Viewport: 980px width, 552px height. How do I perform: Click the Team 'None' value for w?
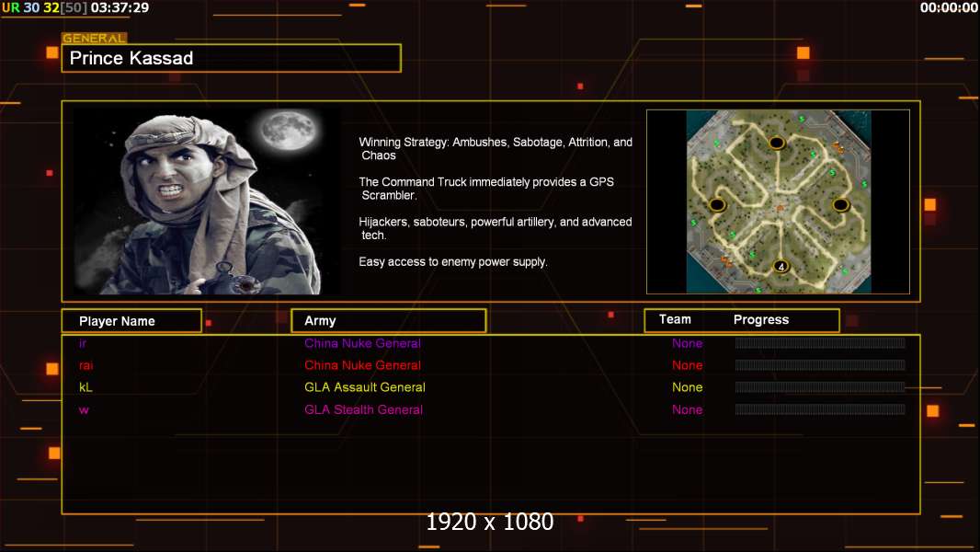pyautogui.click(x=687, y=409)
